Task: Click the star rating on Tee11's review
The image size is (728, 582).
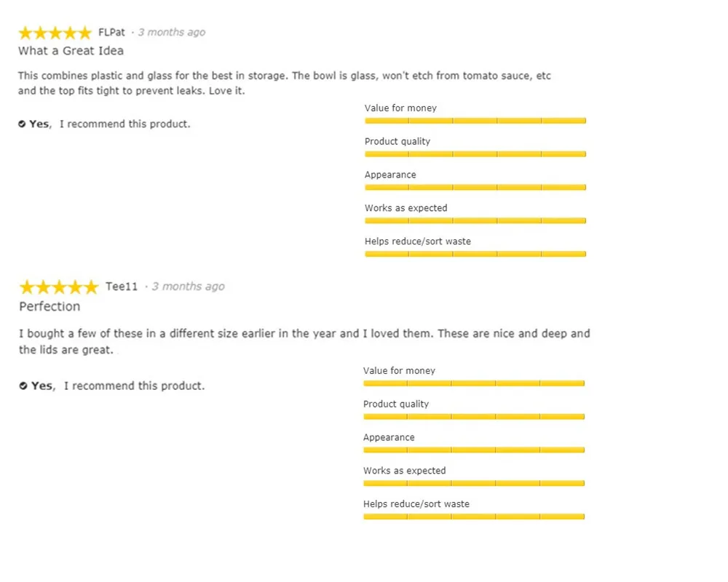Action: [58, 287]
